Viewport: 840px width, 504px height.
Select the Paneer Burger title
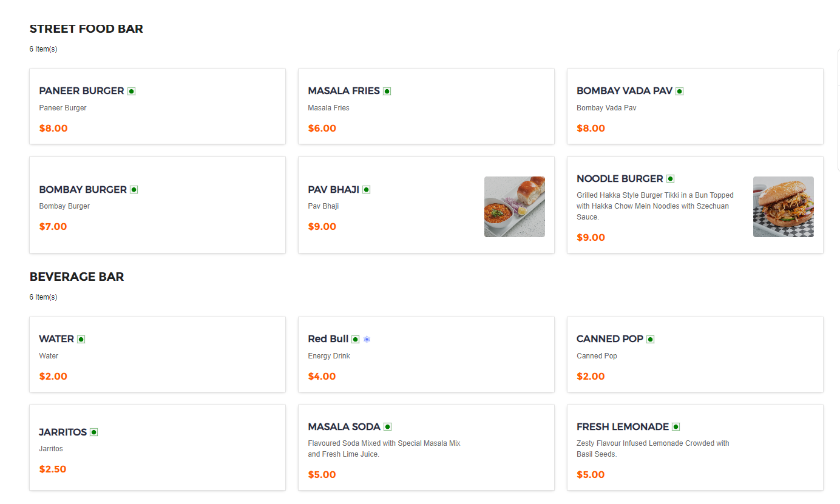coord(81,91)
